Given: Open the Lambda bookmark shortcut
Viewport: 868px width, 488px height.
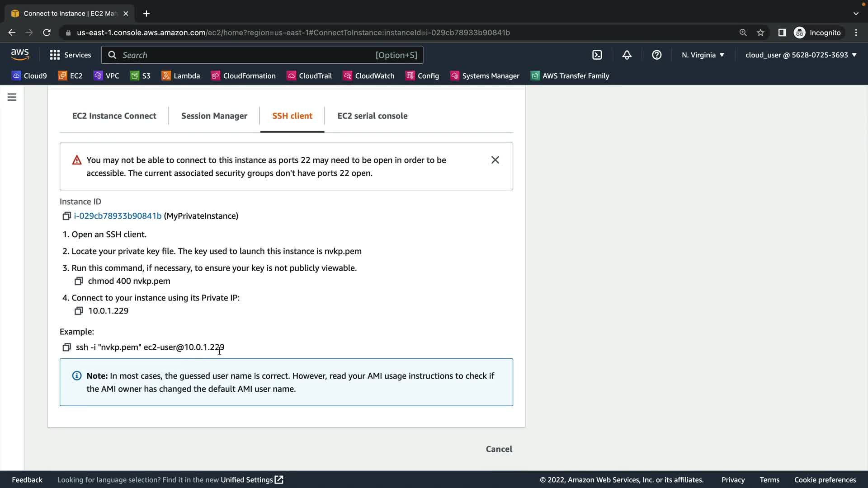Looking at the screenshot, I should point(181,76).
